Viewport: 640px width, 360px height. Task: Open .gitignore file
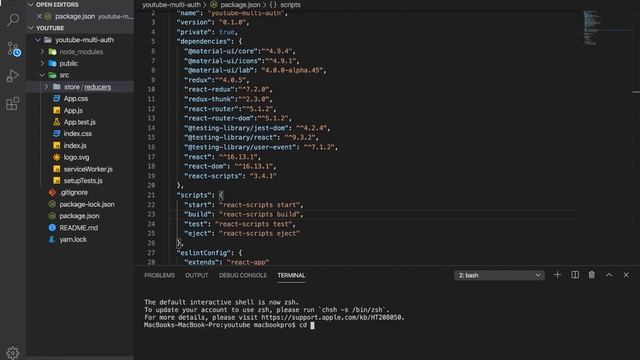[x=73, y=192]
